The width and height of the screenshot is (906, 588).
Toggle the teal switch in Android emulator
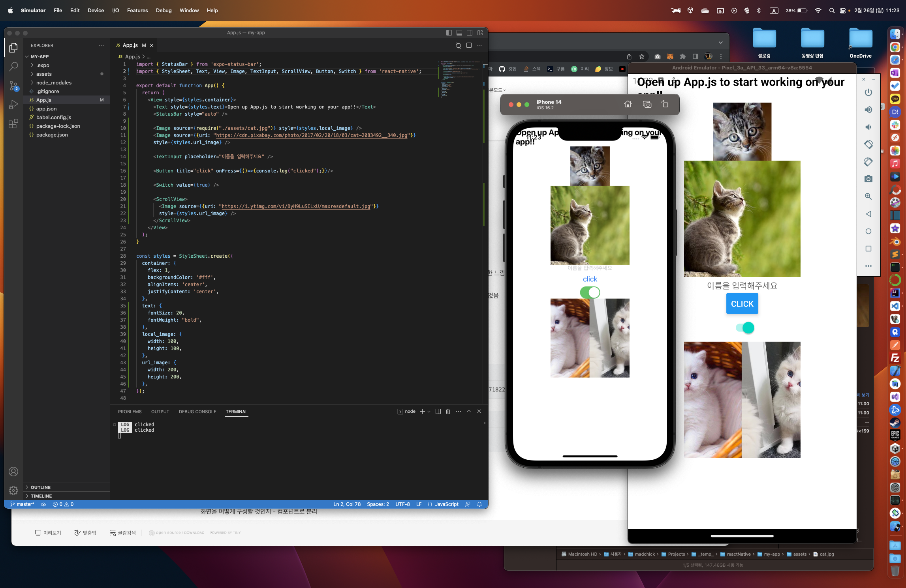tap(745, 328)
